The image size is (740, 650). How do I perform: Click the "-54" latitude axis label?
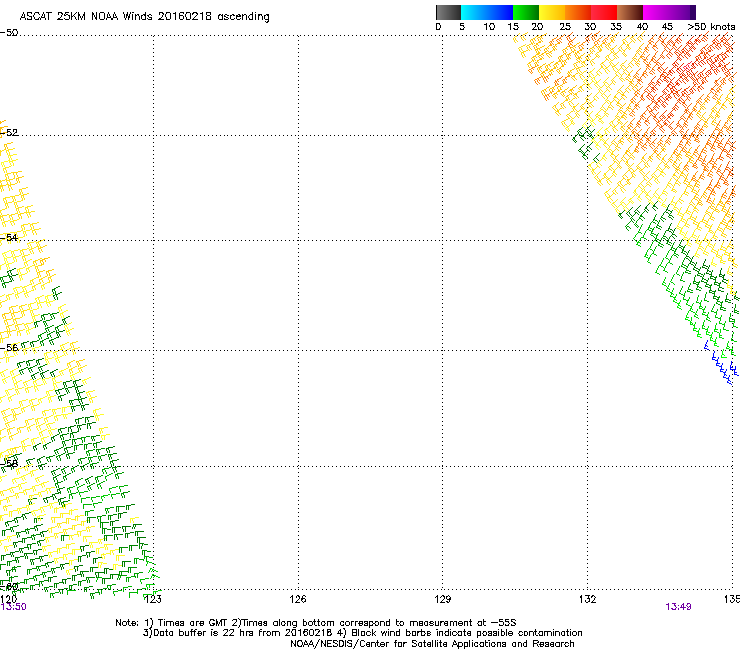tap(9, 237)
